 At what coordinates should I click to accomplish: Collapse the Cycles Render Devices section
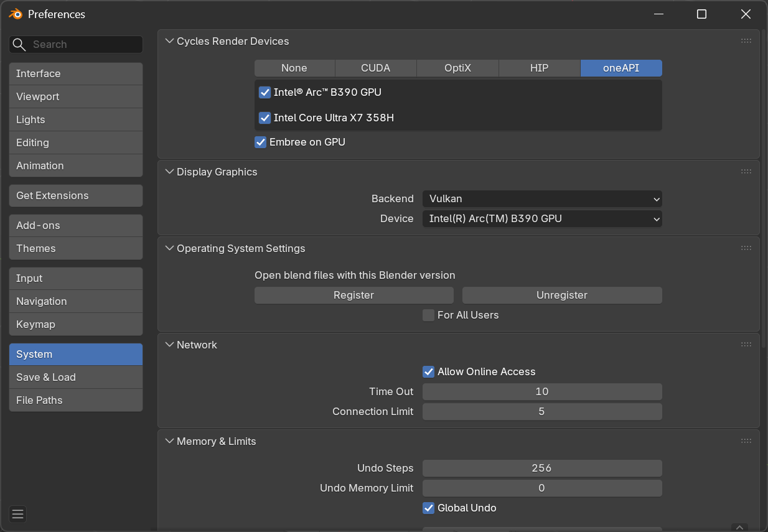[169, 41]
